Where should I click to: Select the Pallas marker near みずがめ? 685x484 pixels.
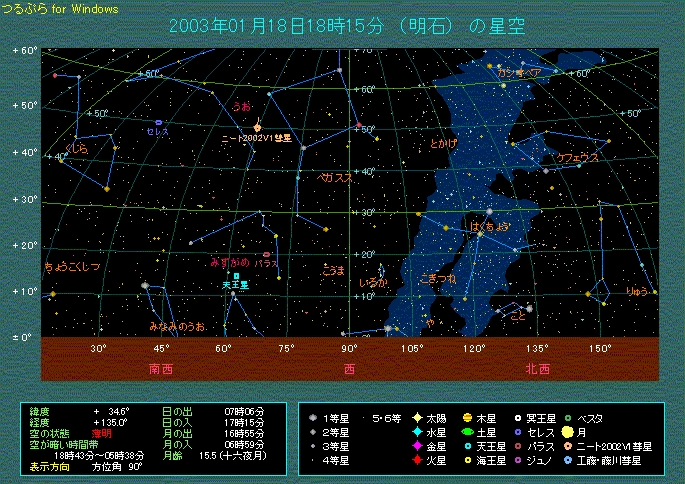[x=266, y=255]
